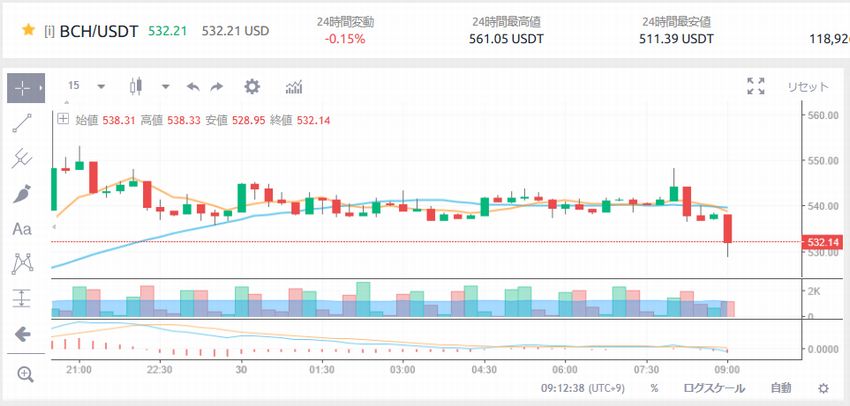Click the リセット reset button
Viewport: 850px width, 406px height.
[808, 87]
